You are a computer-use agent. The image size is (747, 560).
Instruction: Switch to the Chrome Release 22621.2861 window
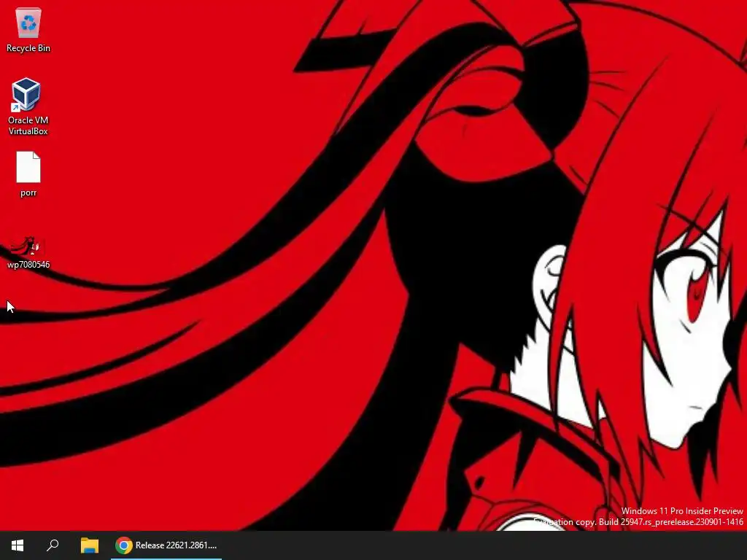click(x=166, y=545)
